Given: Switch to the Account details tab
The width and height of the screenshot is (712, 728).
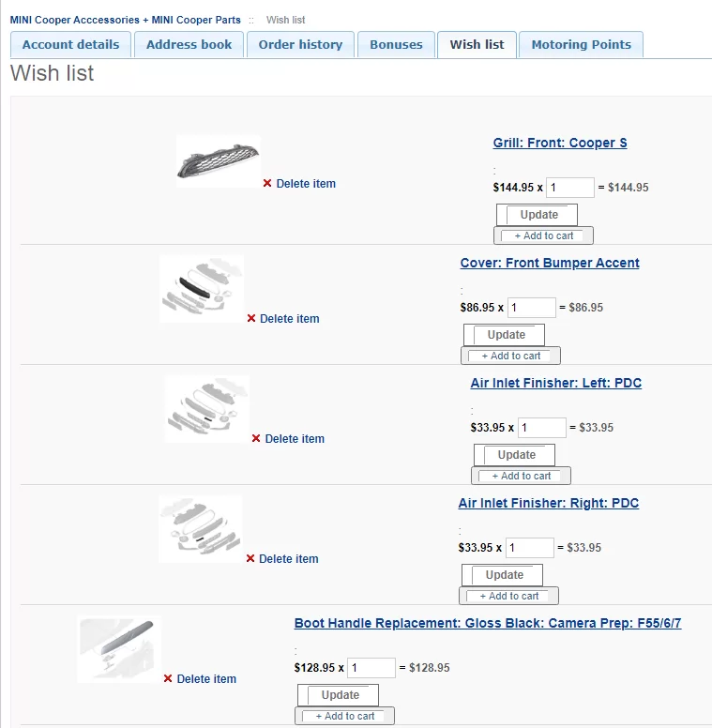Looking at the screenshot, I should pyautogui.click(x=71, y=44).
